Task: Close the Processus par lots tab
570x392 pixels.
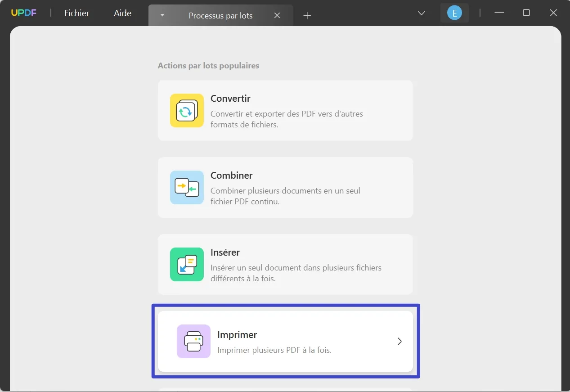Action: (277, 15)
